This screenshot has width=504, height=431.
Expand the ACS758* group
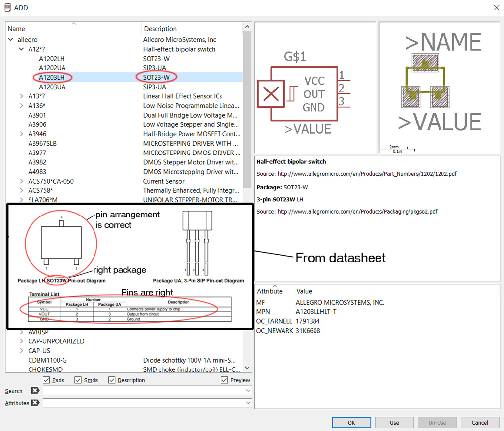21,190
